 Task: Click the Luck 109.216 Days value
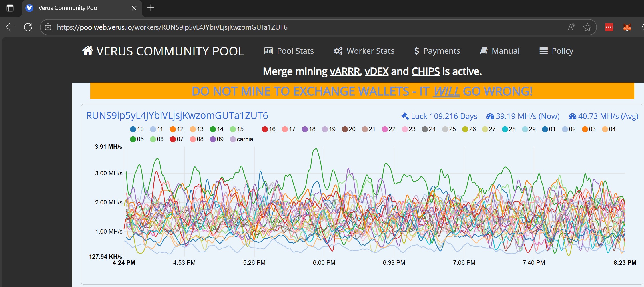coord(444,116)
